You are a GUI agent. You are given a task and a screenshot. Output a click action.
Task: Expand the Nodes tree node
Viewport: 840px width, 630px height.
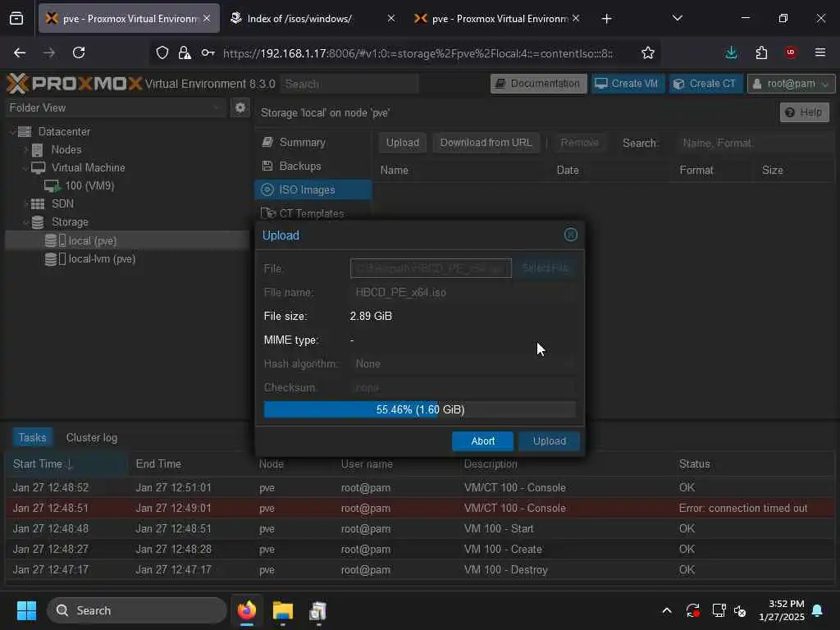[x=25, y=149]
